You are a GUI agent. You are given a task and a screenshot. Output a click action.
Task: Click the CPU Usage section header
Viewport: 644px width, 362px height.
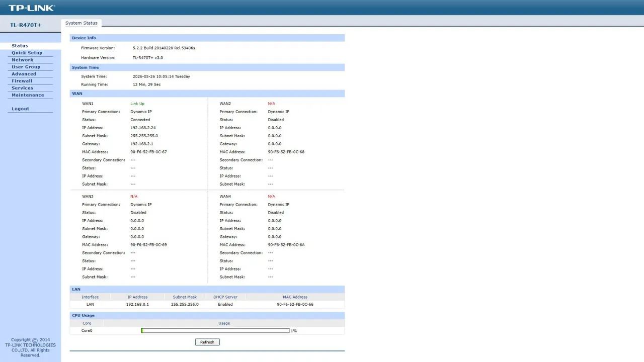pyautogui.click(x=207, y=315)
